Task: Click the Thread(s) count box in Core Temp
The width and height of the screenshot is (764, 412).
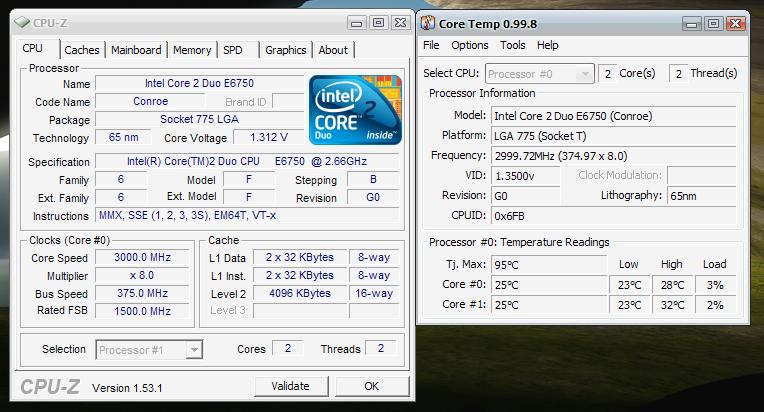Action: 678,74
